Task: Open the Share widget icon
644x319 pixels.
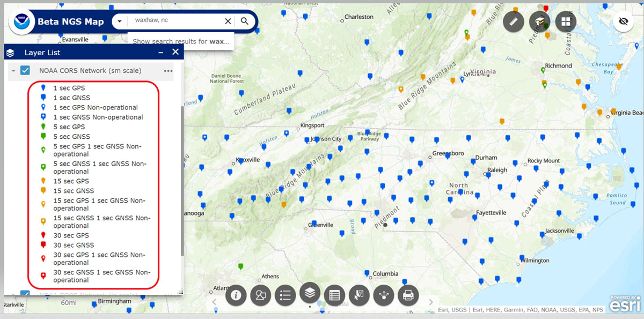Action: (x=384, y=295)
